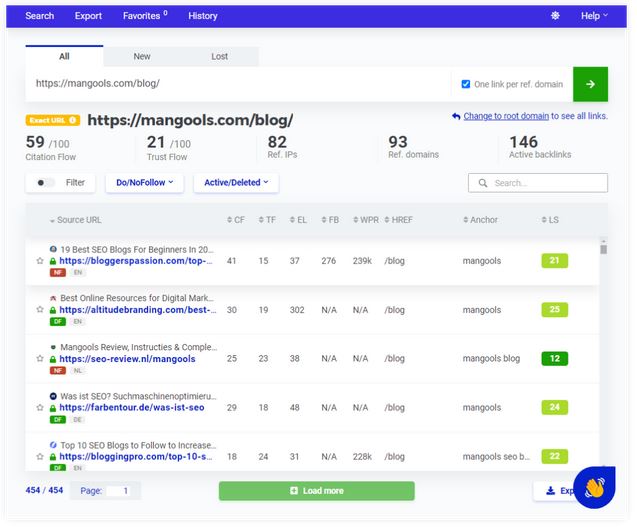Favorite the seo-review.nl row star
The image size is (637, 528).
coord(40,359)
